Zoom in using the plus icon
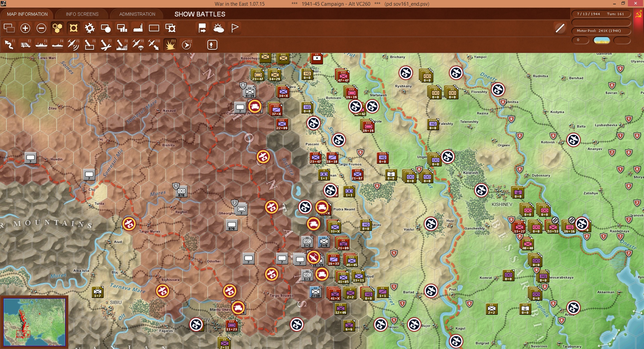 click(25, 28)
